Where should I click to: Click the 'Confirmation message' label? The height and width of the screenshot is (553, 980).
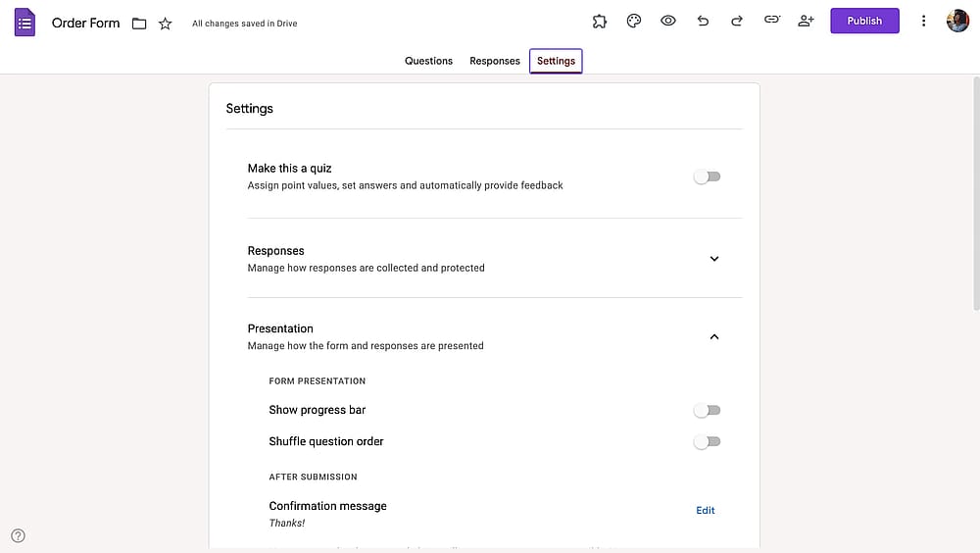(x=327, y=506)
